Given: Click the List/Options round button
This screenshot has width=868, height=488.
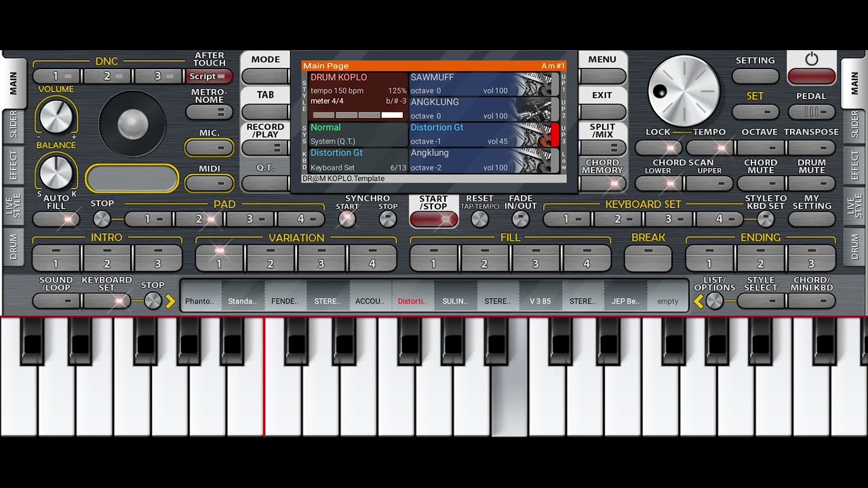Looking at the screenshot, I should [x=715, y=301].
